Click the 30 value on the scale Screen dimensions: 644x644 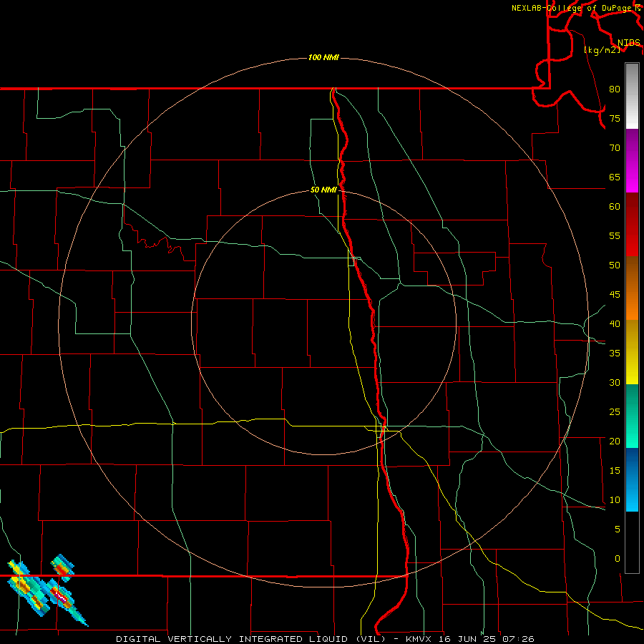[615, 383]
